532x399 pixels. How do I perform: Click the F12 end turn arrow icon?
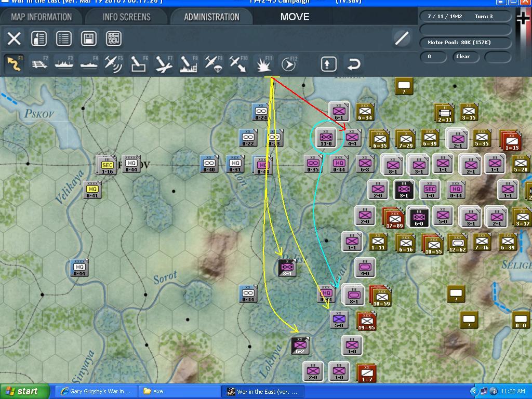288,63
